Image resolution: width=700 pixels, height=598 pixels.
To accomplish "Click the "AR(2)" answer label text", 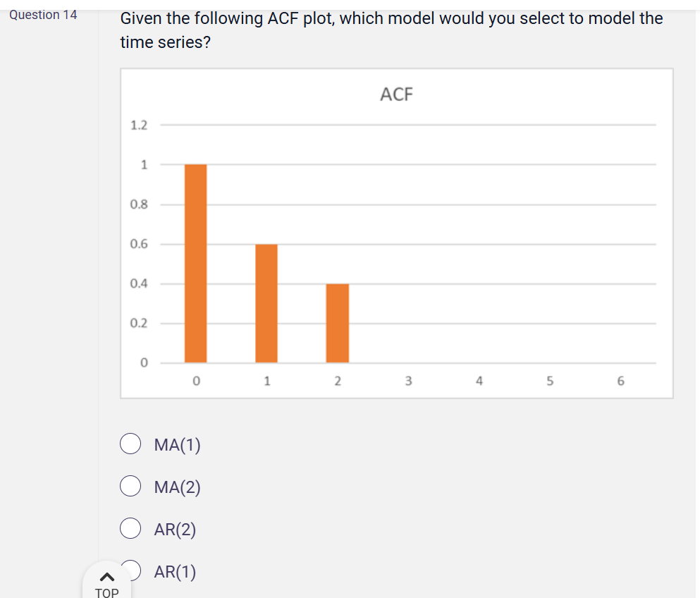I will click(175, 530).
